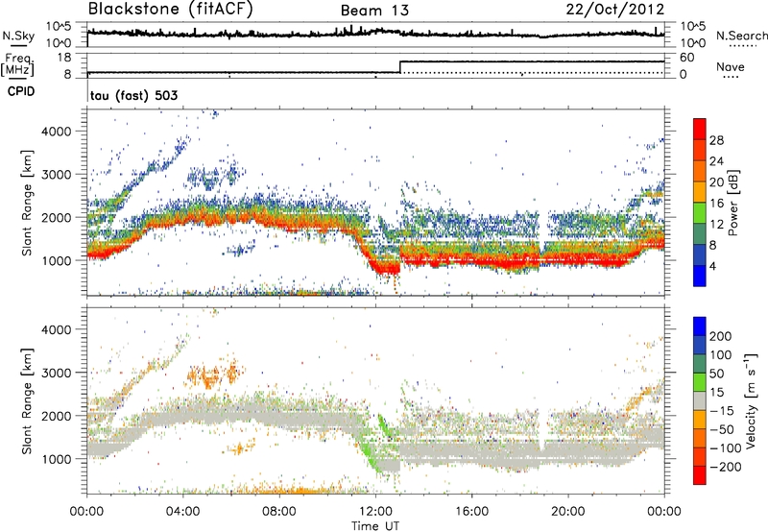Click the 'Power [dB]' colorbar label
This screenshot has width=768, height=532.
click(x=733, y=203)
